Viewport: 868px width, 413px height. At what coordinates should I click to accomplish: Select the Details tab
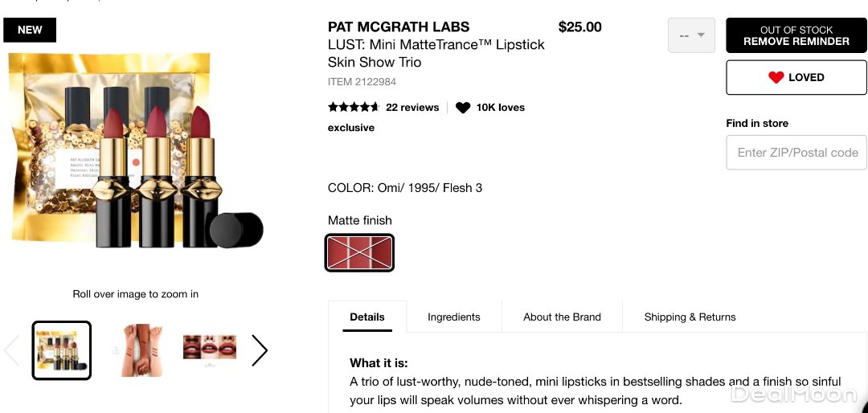[x=367, y=317]
